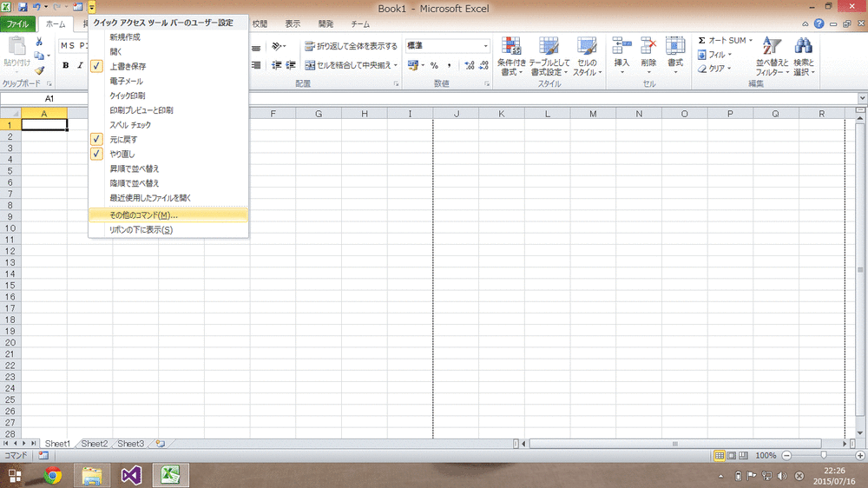Viewport: 868px width, 488px height.
Task: Open the Clear (クリア) dropdown
Action: pyautogui.click(x=714, y=68)
